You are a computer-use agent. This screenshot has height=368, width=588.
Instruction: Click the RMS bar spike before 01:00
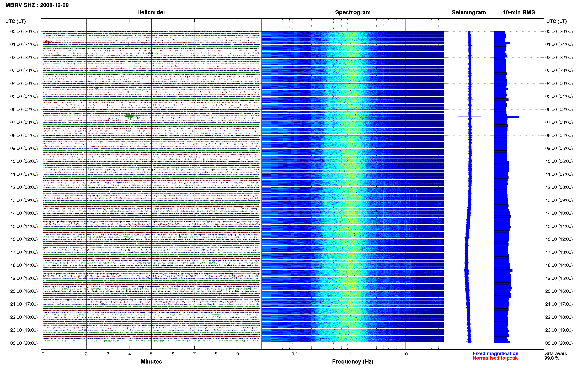(502, 43)
